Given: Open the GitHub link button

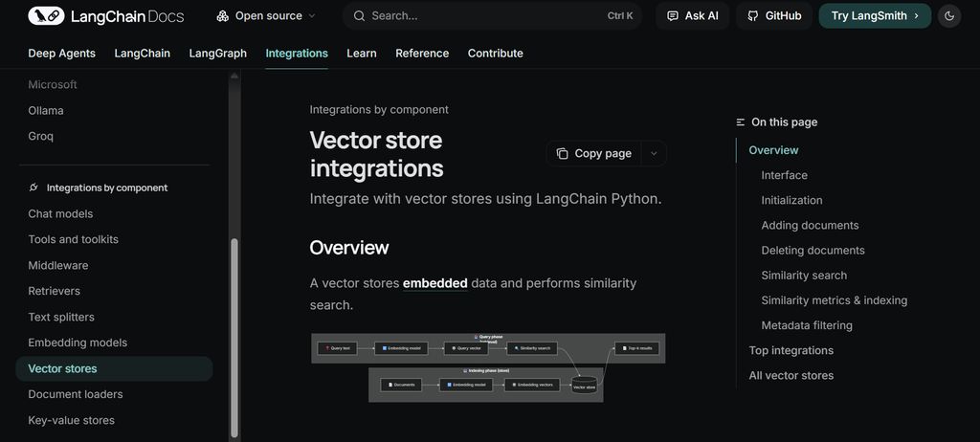Looking at the screenshot, I should tap(773, 16).
